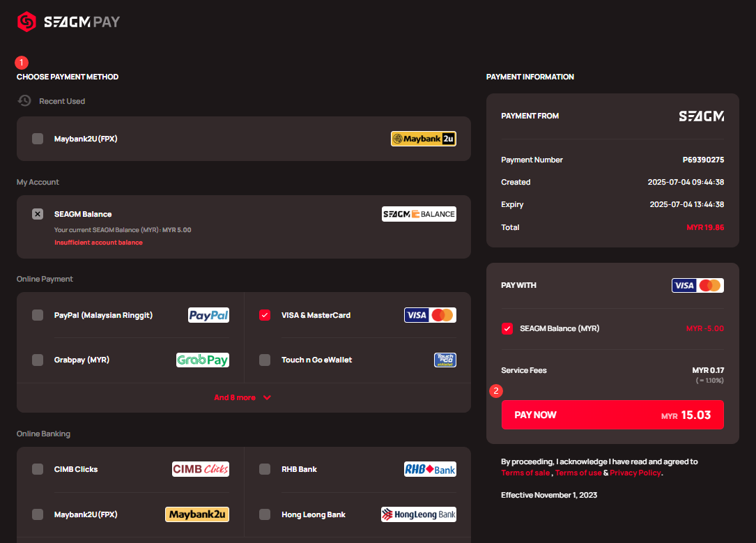Click the Maybank2u logo in Recent Used

[x=424, y=139]
